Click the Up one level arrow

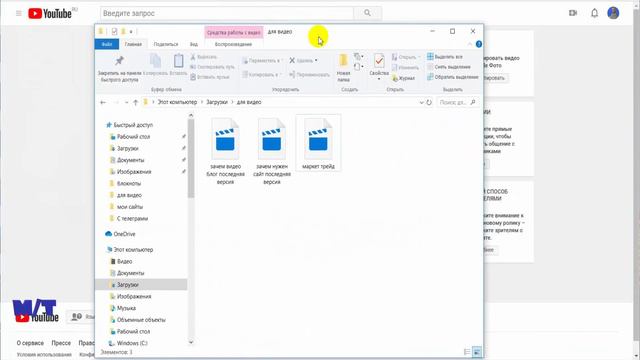tap(136, 102)
